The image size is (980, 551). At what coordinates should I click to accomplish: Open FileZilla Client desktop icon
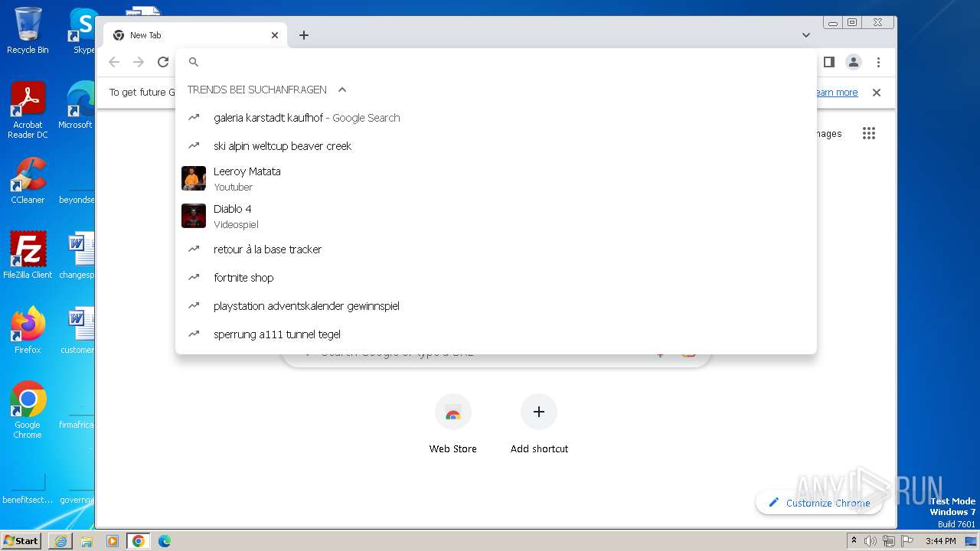(28, 256)
